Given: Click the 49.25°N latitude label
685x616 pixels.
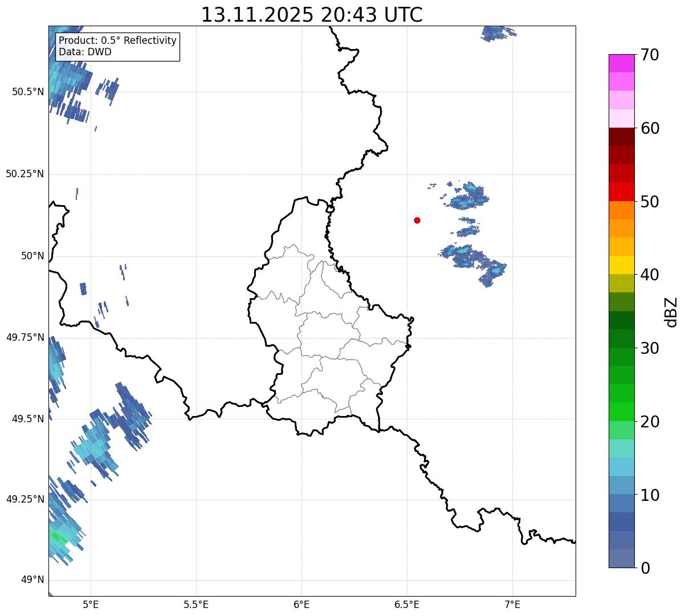Looking at the screenshot, I should pyautogui.click(x=25, y=499).
